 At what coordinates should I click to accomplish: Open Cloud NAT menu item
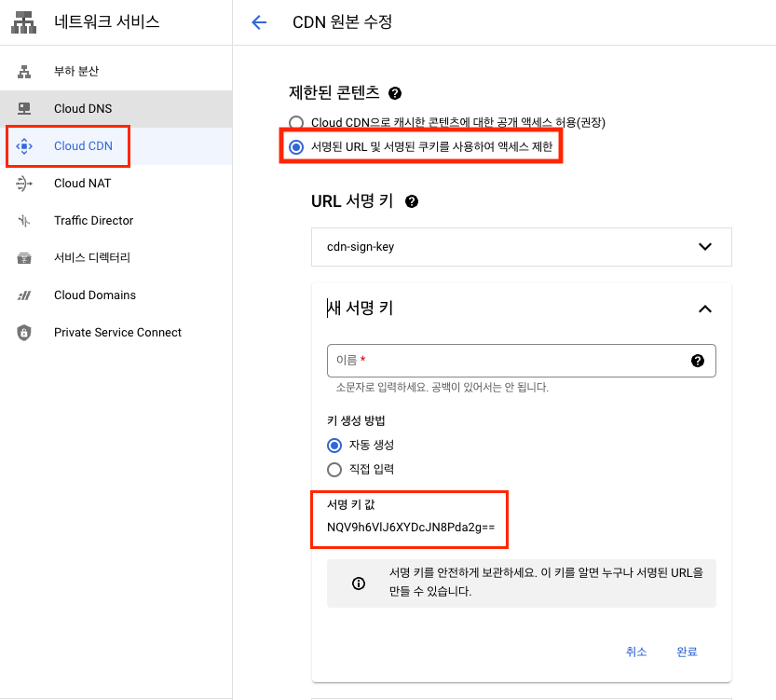[x=116, y=184]
